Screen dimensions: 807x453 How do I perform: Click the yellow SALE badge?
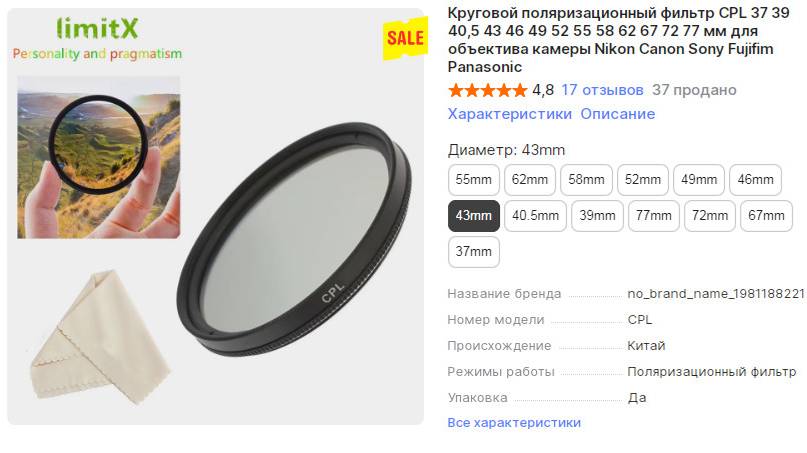[x=405, y=38]
